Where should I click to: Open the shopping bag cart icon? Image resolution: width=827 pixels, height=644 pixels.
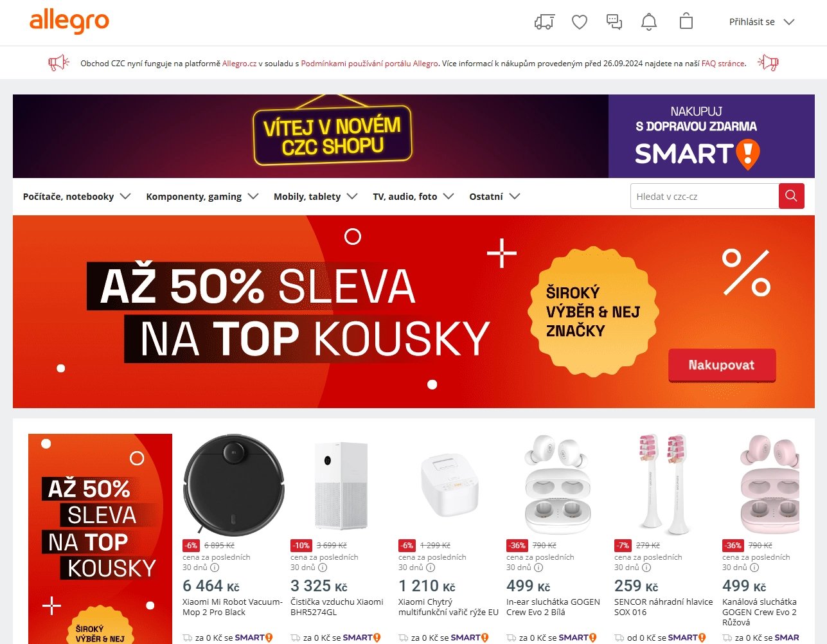686,21
